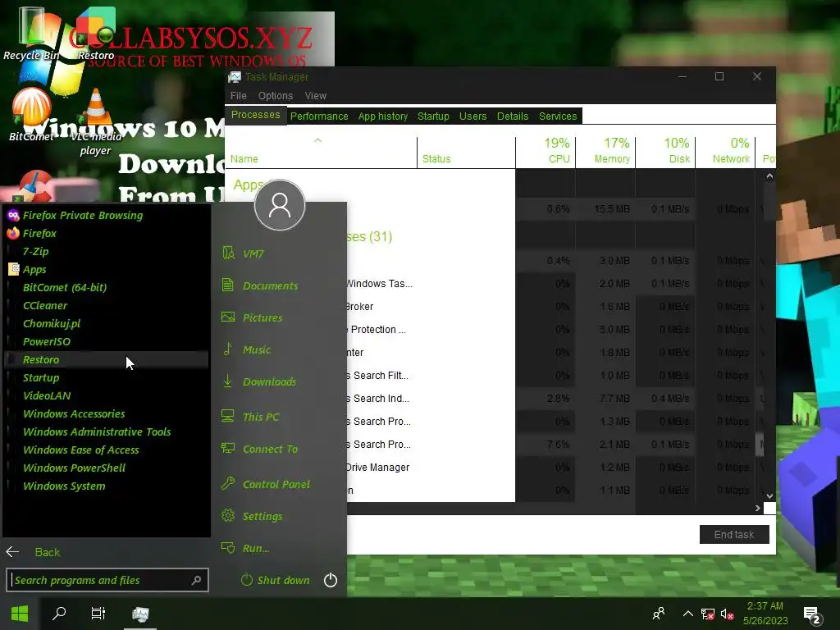Click the user account avatar icon

[280, 205]
